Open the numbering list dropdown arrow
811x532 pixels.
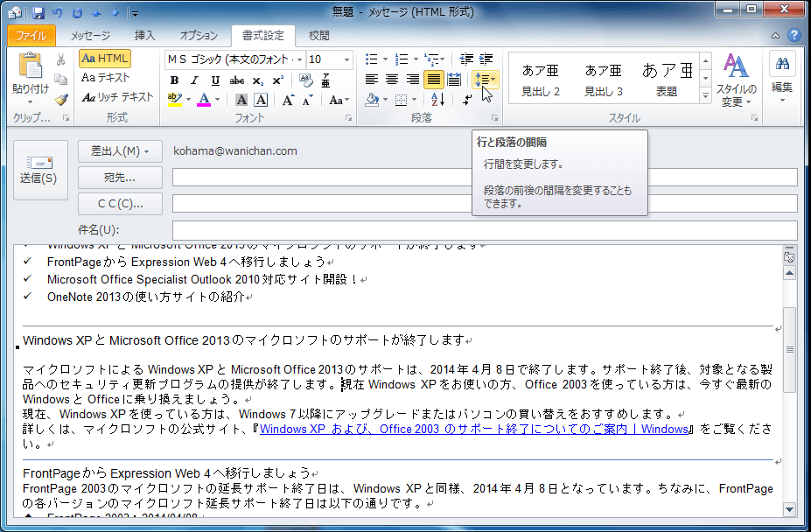pyautogui.click(x=416, y=59)
